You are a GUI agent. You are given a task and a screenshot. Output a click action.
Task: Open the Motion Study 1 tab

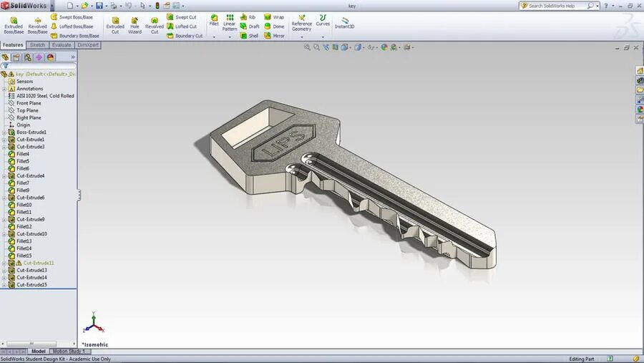(x=69, y=351)
